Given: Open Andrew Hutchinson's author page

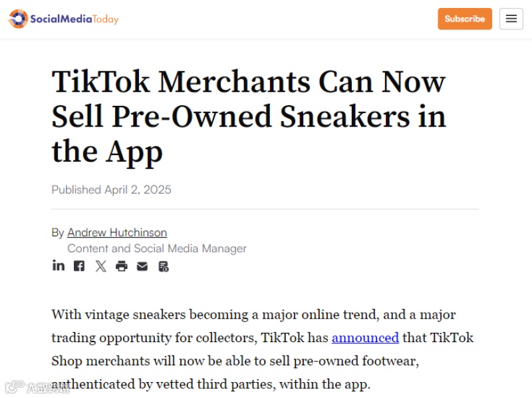Looking at the screenshot, I should pyautogui.click(x=117, y=232).
